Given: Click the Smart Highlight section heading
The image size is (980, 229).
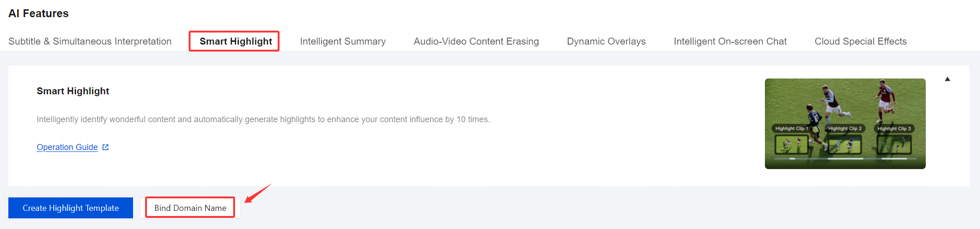Looking at the screenshot, I should pos(73,91).
